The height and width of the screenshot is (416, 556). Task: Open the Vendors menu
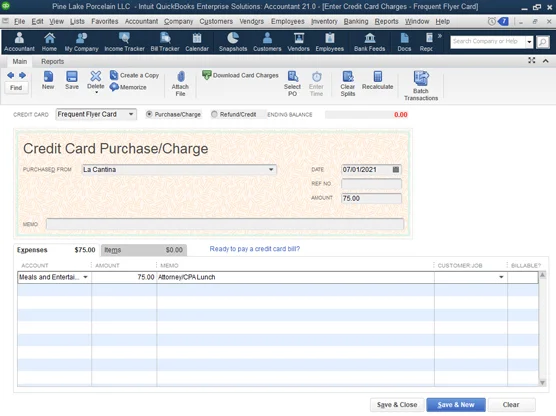[x=251, y=21]
